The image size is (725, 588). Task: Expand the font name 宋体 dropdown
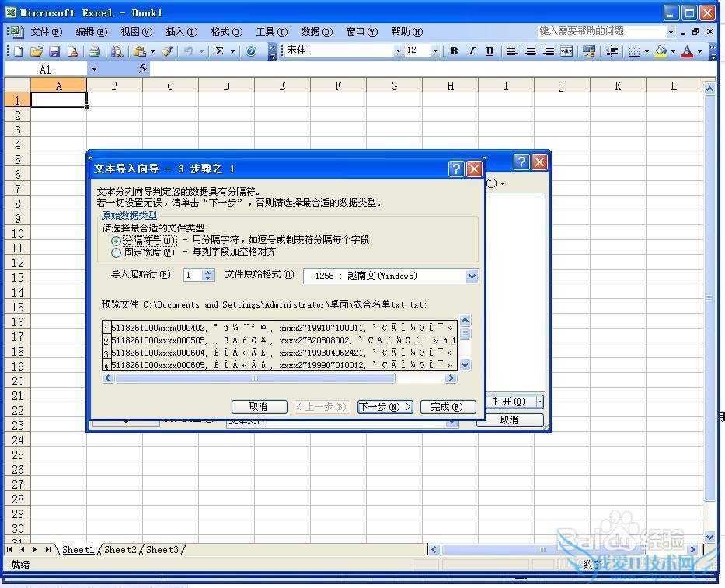(398, 51)
